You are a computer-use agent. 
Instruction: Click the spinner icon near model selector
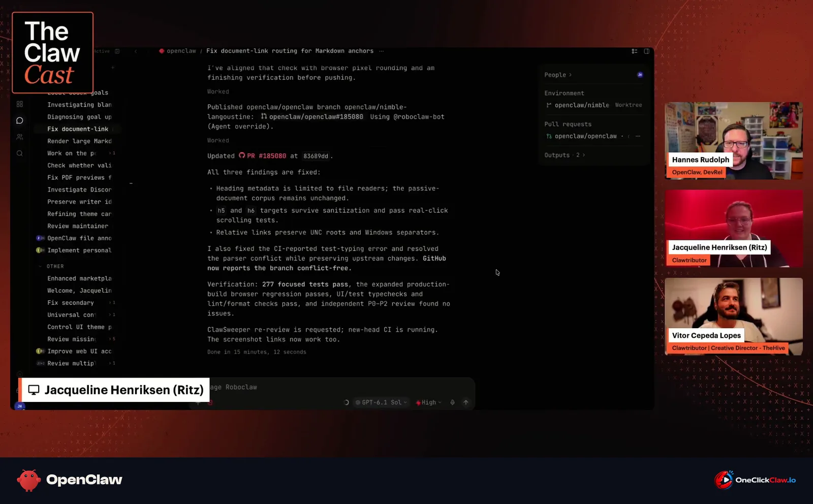tap(347, 402)
